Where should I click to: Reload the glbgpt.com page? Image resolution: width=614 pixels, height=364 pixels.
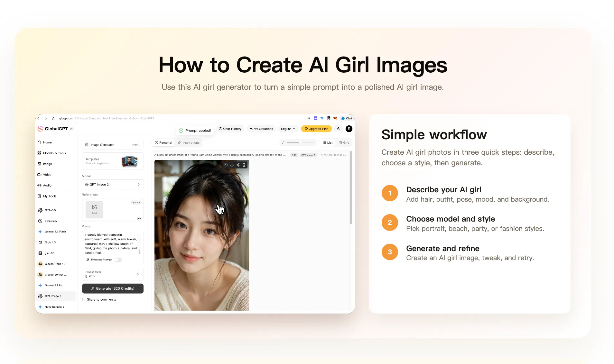(53, 118)
